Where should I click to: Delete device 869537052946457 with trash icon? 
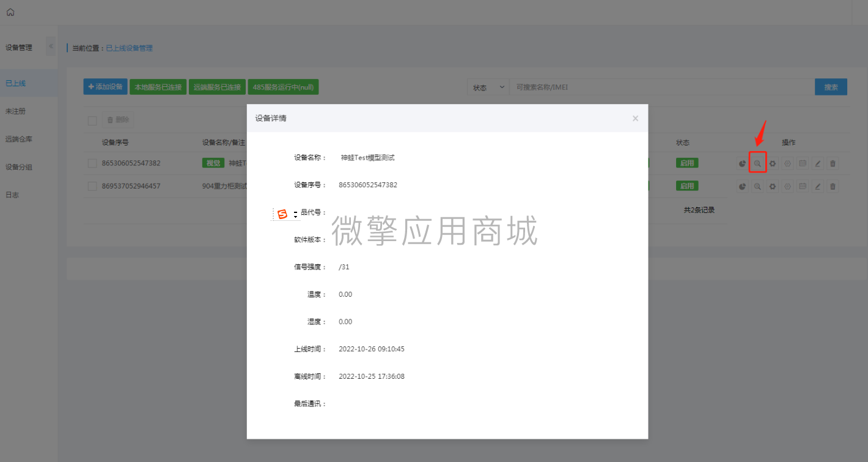click(833, 186)
